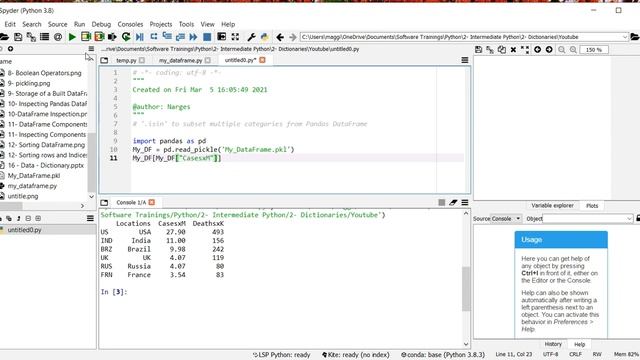Viewport: 640px width, 360px height.
Task: Run file with the green play icon
Action: pyautogui.click(x=72, y=37)
